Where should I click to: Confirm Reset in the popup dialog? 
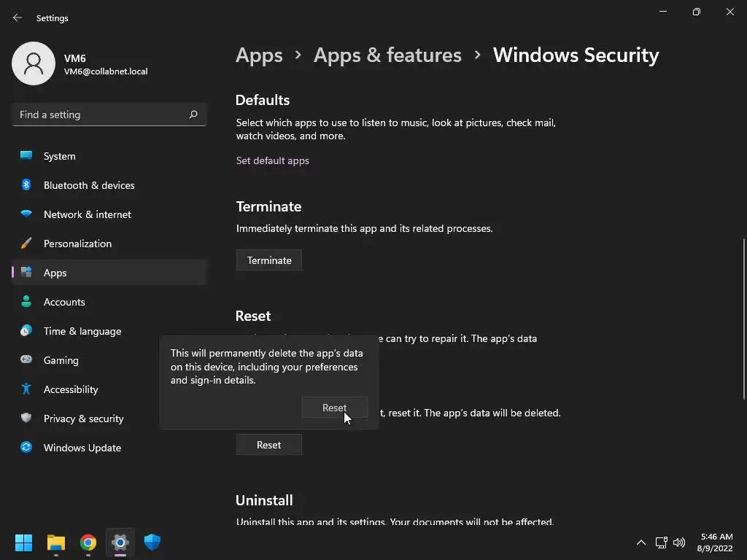[x=334, y=408]
